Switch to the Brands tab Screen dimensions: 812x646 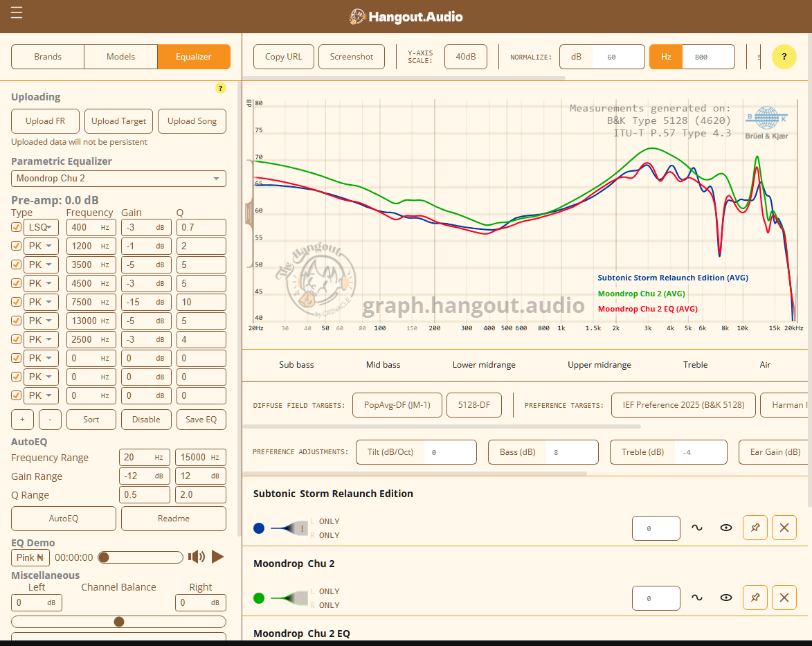coord(48,57)
